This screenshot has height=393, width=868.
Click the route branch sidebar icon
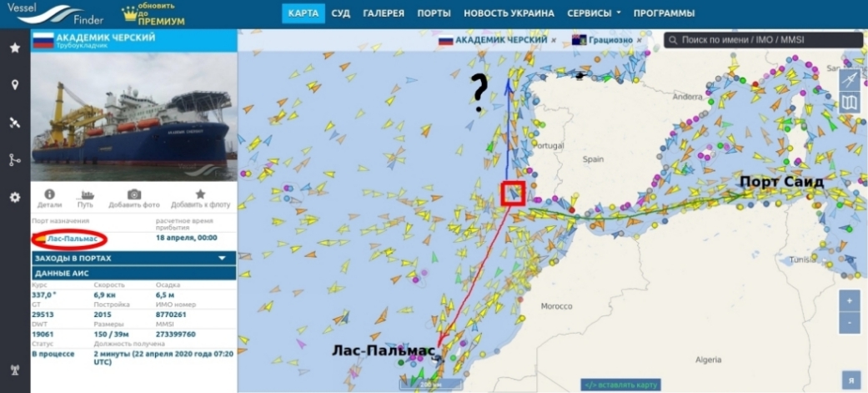[x=15, y=160]
